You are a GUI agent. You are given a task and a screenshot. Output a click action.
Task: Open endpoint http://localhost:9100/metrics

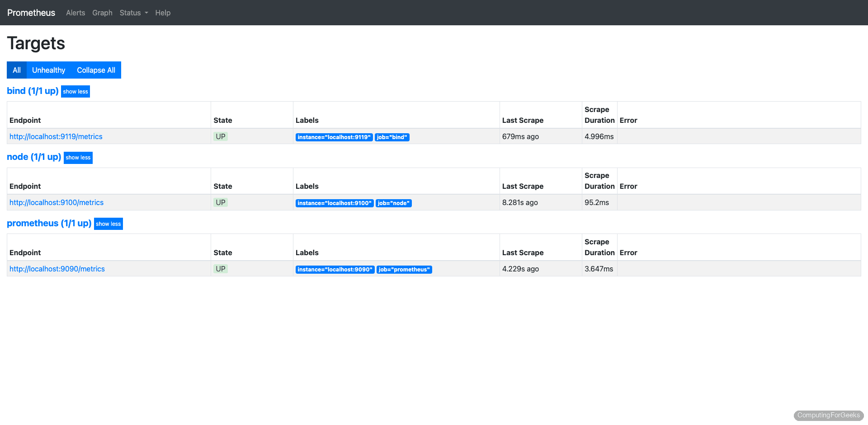pos(56,202)
